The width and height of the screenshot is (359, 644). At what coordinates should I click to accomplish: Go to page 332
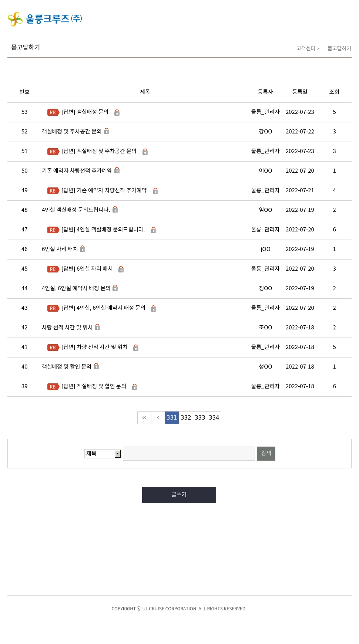pos(186,418)
